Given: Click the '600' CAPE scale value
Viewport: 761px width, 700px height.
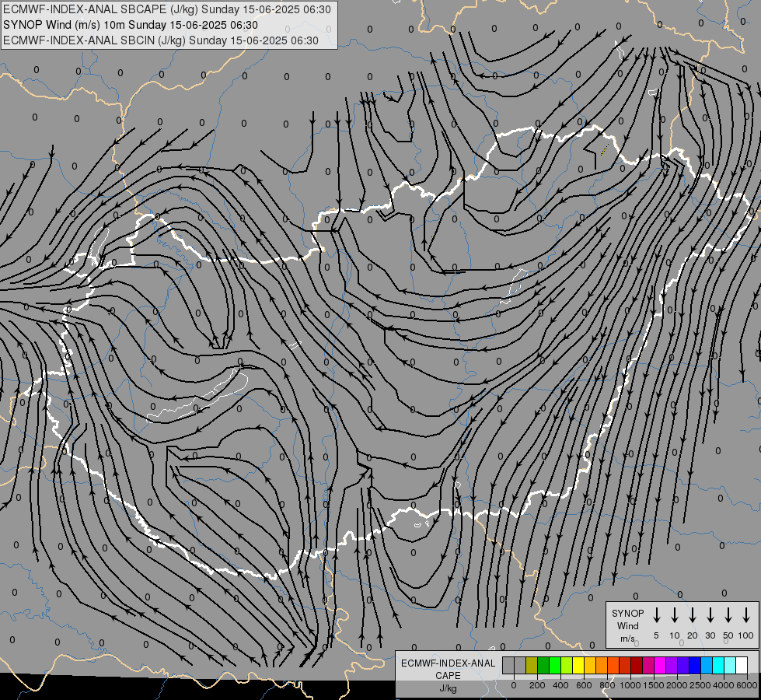Looking at the screenshot, I should (584, 685).
